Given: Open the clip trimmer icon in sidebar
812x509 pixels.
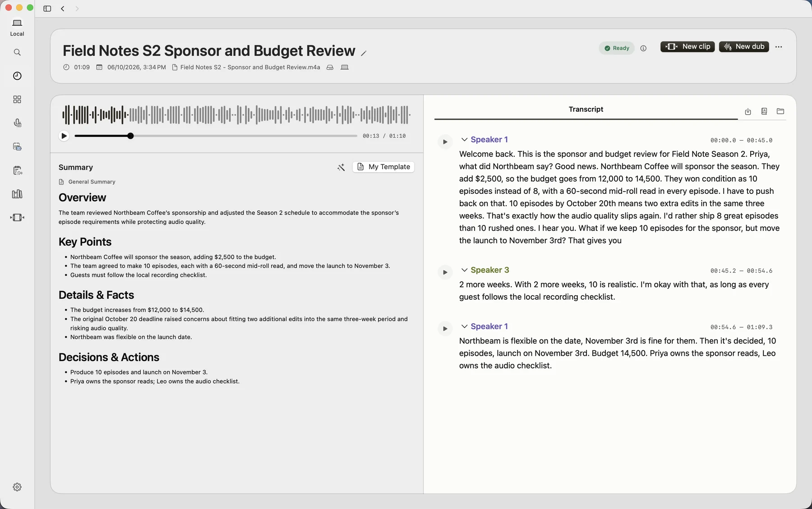Looking at the screenshot, I should pyautogui.click(x=17, y=217).
